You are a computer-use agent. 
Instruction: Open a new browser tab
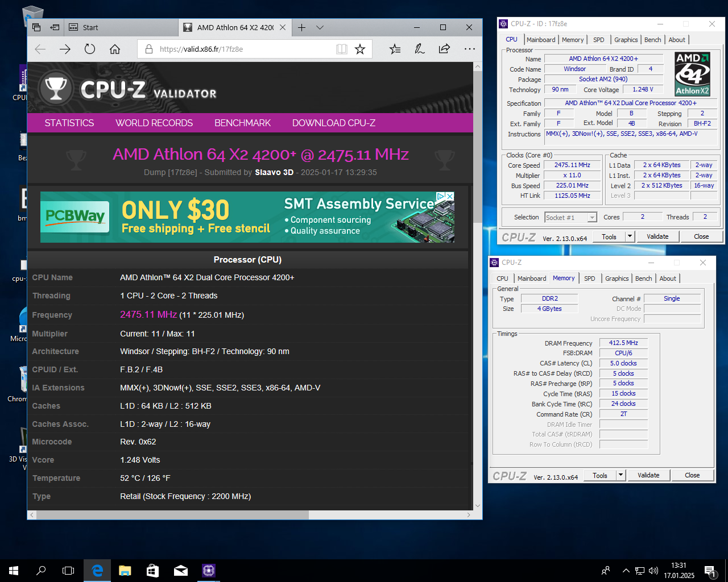(x=301, y=27)
